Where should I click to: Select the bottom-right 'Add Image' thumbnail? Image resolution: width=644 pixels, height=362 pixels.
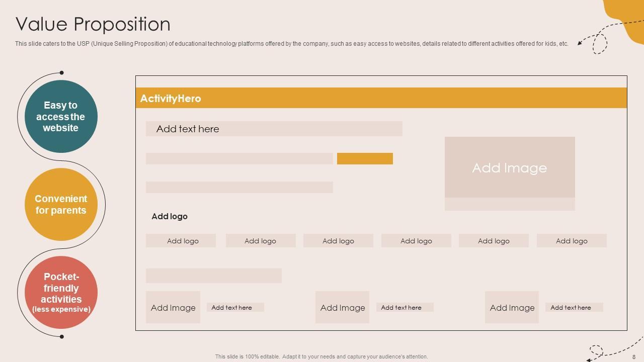[512, 307]
